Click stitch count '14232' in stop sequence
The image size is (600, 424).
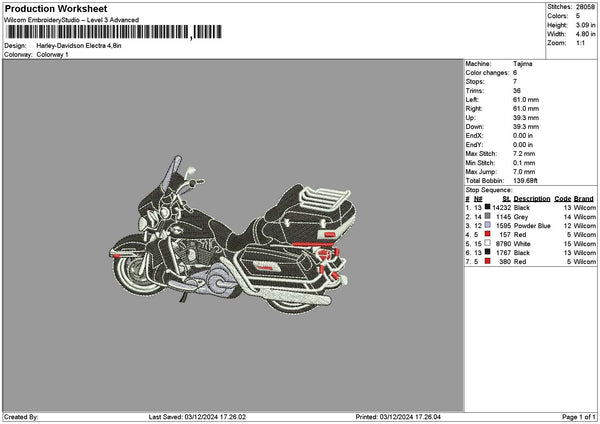(502, 208)
